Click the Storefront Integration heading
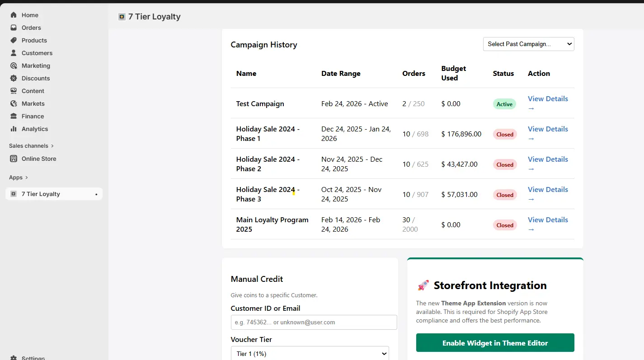The image size is (644, 360). [x=490, y=285]
